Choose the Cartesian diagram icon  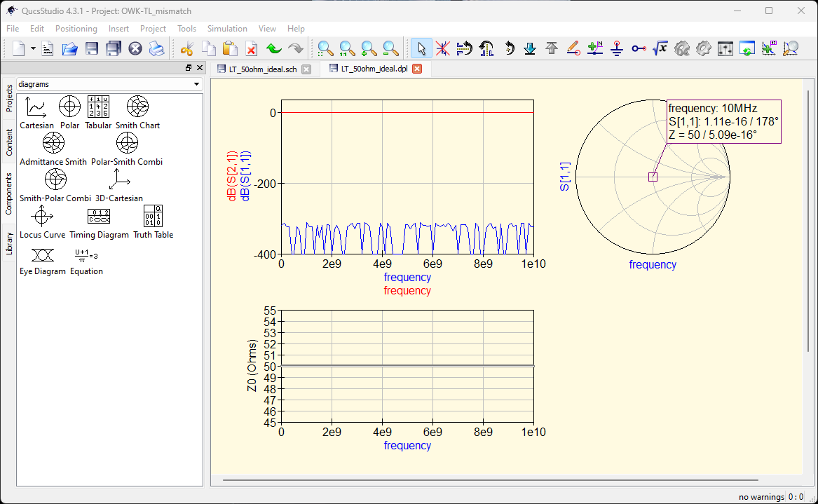pos(36,107)
